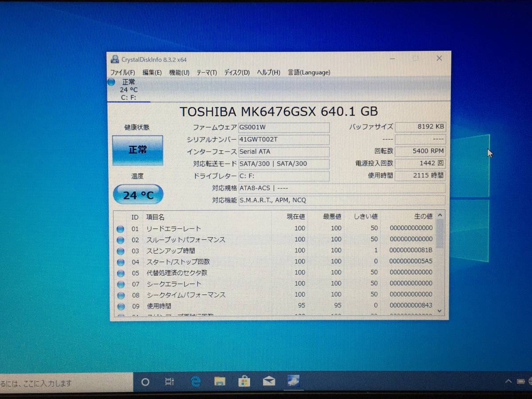The height and width of the screenshot is (399, 532).
Task: Click the 24 °C temperature button
Action: pyautogui.click(x=138, y=195)
